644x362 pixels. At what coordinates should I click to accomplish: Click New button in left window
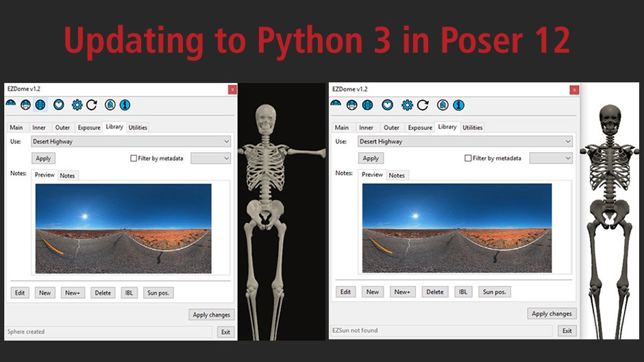click(x=45, y=293)
